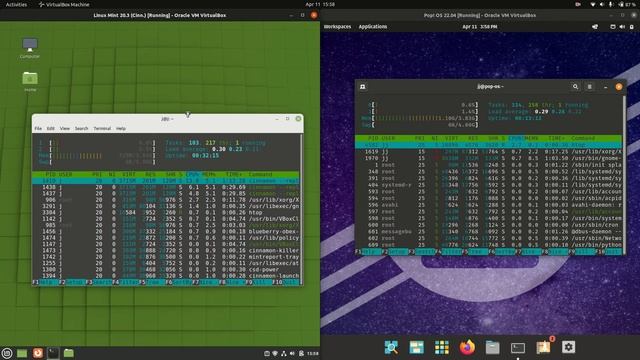This screenshot has height=360, width=640.
Task: Click Mint terminal vertical scrollbar
Action: [x=302, y=208]
